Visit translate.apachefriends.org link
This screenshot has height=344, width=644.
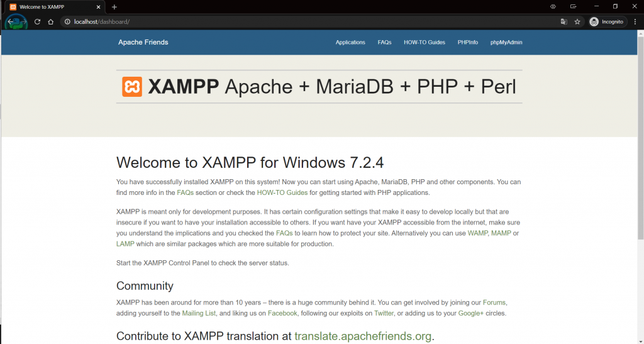pyautogui.click(x=363, y=336)
